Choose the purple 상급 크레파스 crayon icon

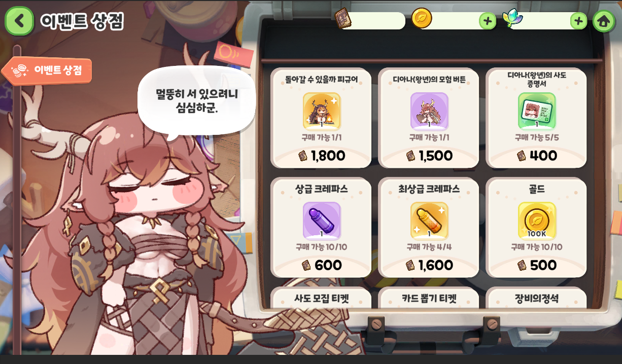322,221
